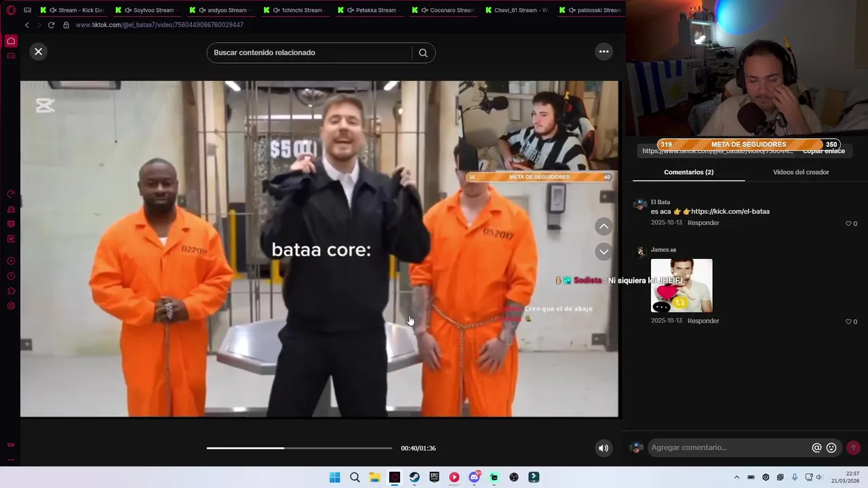Unmute the andyoo Stream tab speaker icon
The image size is (868, 488).
(x=202, y=10)
